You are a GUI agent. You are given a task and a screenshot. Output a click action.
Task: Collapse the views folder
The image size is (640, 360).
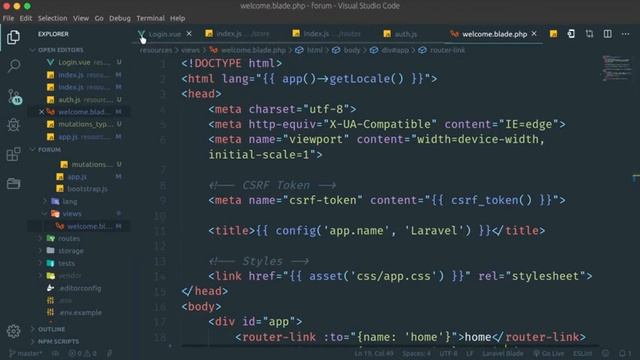pyautogui.click(x=72, y=213)
